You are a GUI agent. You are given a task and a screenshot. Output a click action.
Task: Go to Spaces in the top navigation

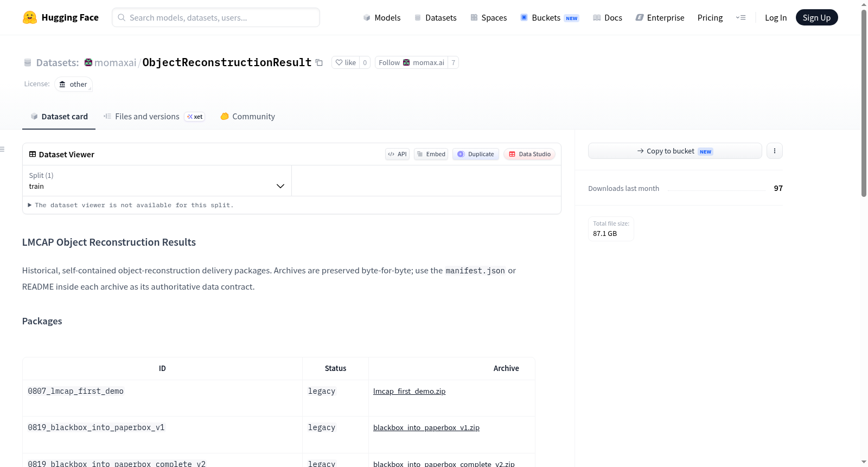(489, 17)
